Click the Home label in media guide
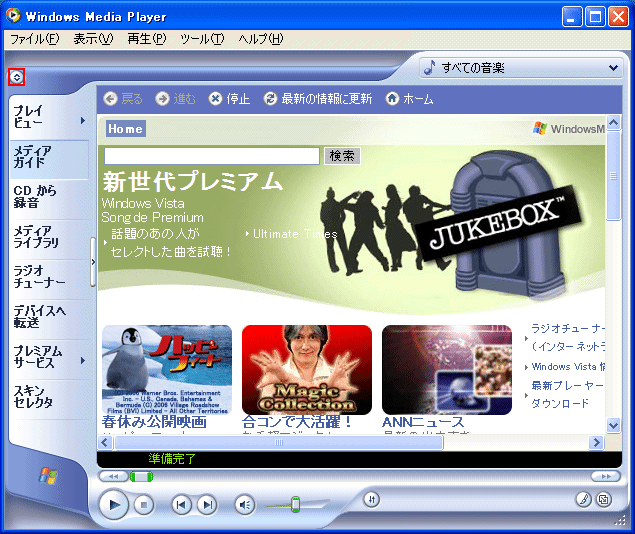This screenshot has width=635, height=534. (126, 129)
